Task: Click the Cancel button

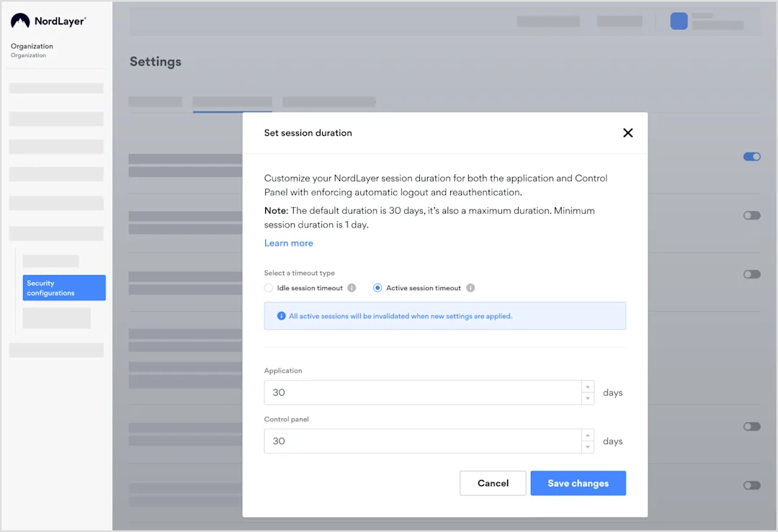Action: (493, 483)
